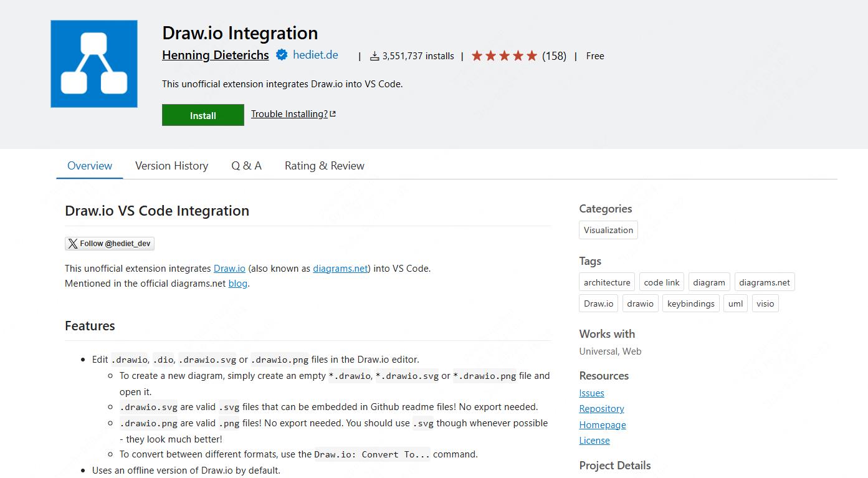Visit the hediet.de domain link
The height and width of the screenshot is (478, 868).
(315, 55)
